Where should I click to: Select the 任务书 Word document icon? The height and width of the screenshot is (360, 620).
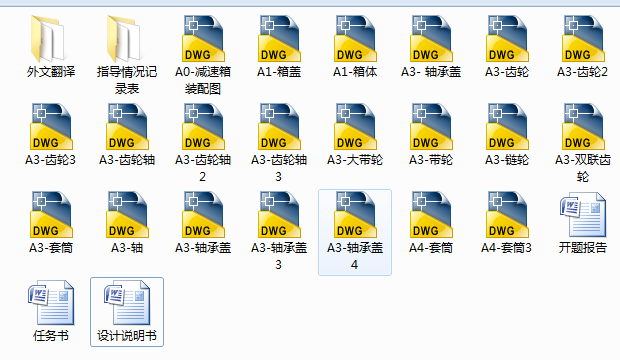[x=51, y=303]
